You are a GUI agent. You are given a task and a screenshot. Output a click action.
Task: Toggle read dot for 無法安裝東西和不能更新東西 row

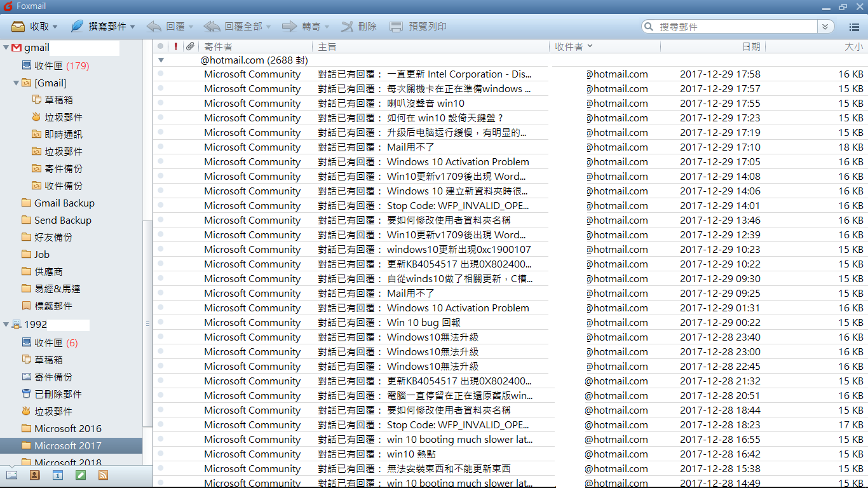click(x=161, y=468)
